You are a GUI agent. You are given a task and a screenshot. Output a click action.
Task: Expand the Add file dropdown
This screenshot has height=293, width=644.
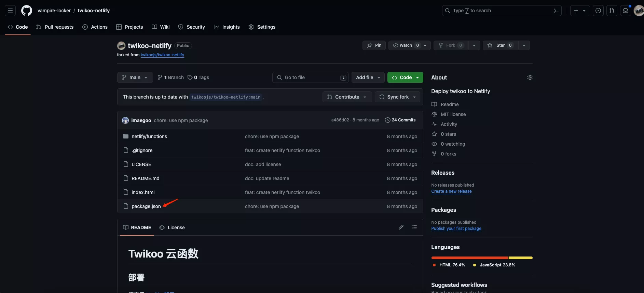click(368, 77)
